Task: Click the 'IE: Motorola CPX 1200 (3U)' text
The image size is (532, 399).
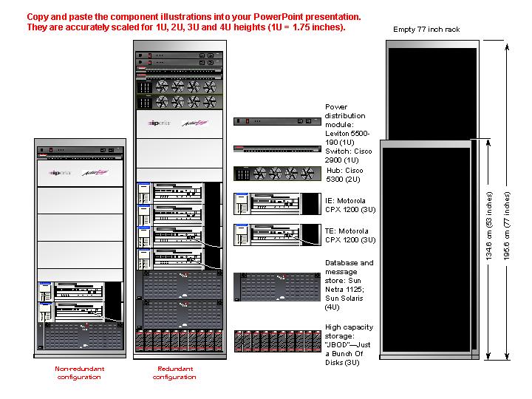Action: pyautogui.click(x=350, y=205)
